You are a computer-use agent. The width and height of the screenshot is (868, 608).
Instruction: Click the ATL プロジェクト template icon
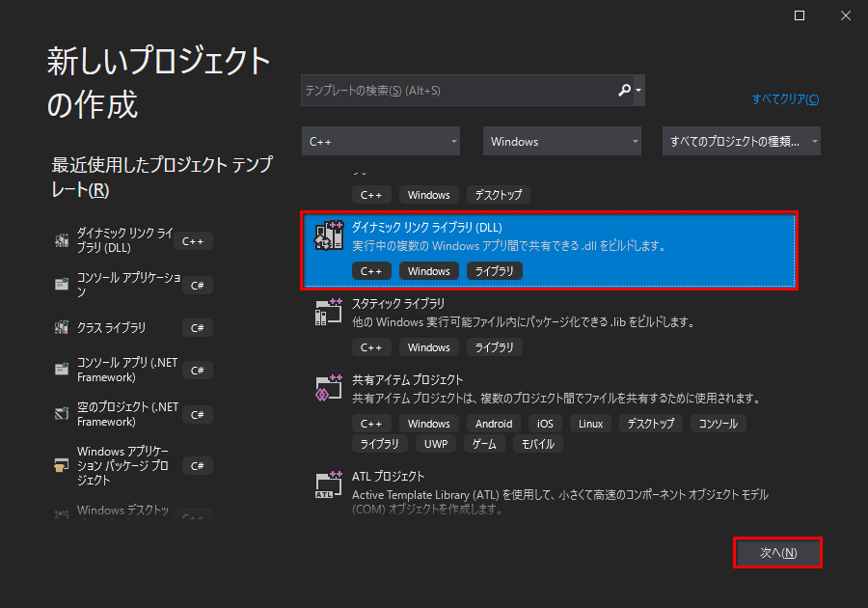point(328,484)
